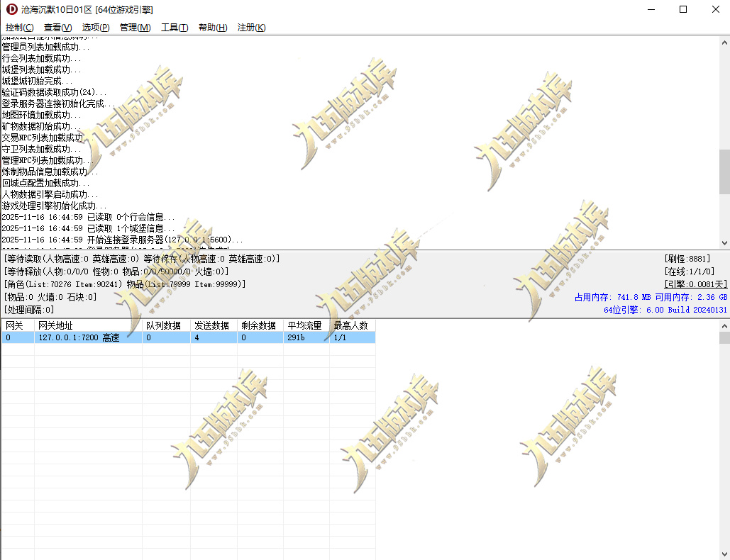Click the 64位引擎 6.00 Build 20240131 text
Screen dimensions: 730x560
tap(665, 310)
